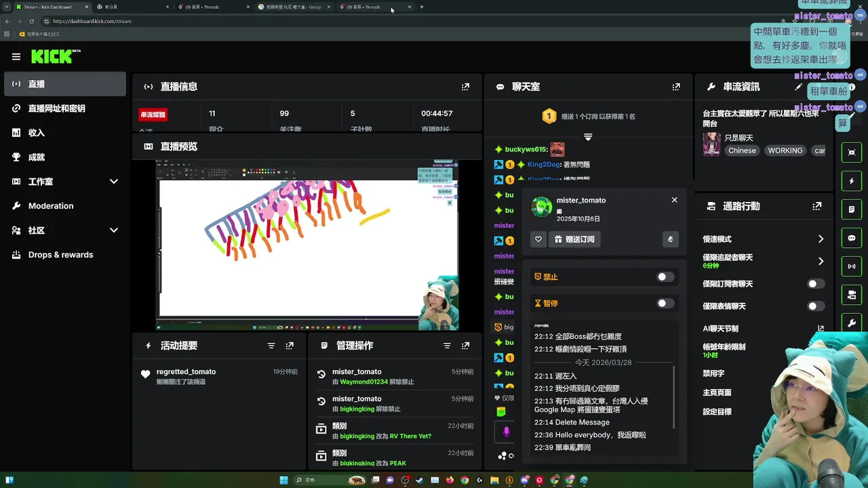Image resolution: width=868 pixels, height=488 pixels.
Task: Click the 串流媒體 live badge
Action: 153,115
